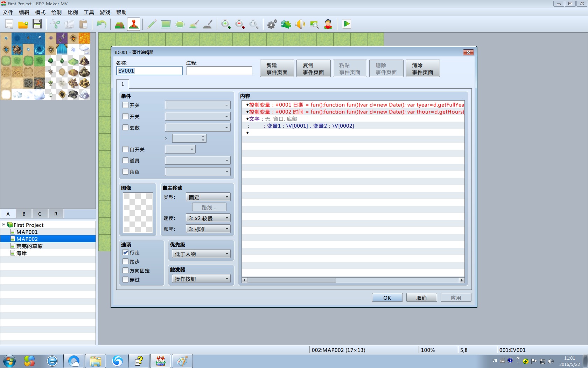Expand the 优先级 低于人物 dropdown
The image size is (588, 368).
pyautogui.click(x=201, y=254)
